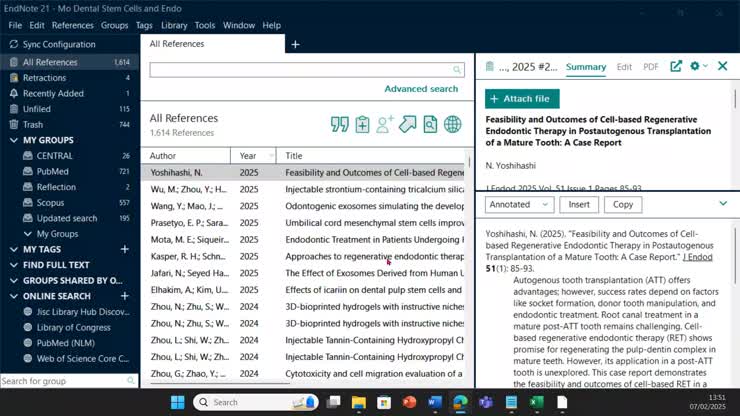Viewport: 740px width, 416px height.
Task: Add online search database plus icon
Action: tap(125, 296)
